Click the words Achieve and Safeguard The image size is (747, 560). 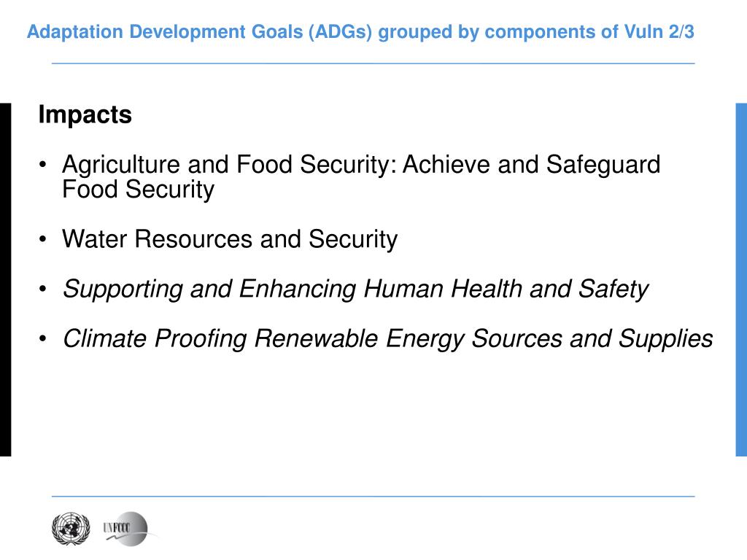[532, 165]
